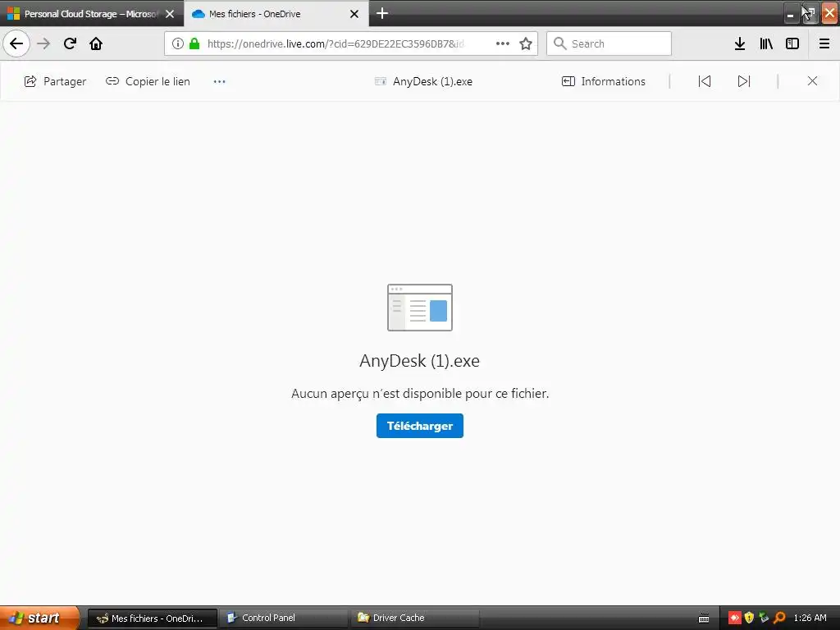
Task: Open the Firefox hamburger menu
Action: [x=824, y=43]
